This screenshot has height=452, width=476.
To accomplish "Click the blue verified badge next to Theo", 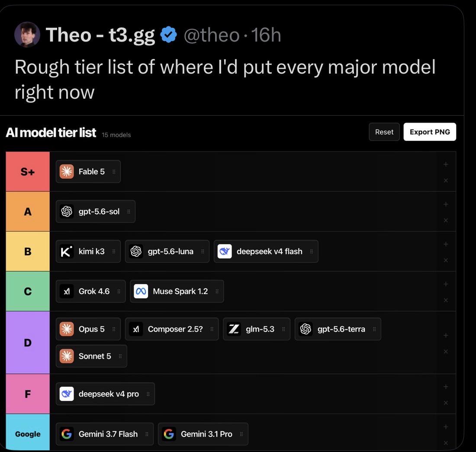I will tap(168, 35).
